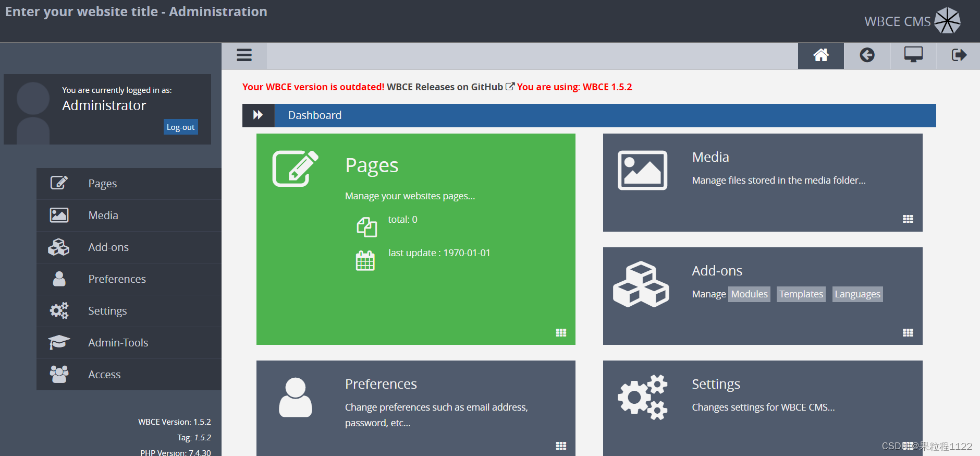The width and height of the screenshot is (980, 456).
Task: Click the Pages heading on green card
Action: [x=372, y=165]
